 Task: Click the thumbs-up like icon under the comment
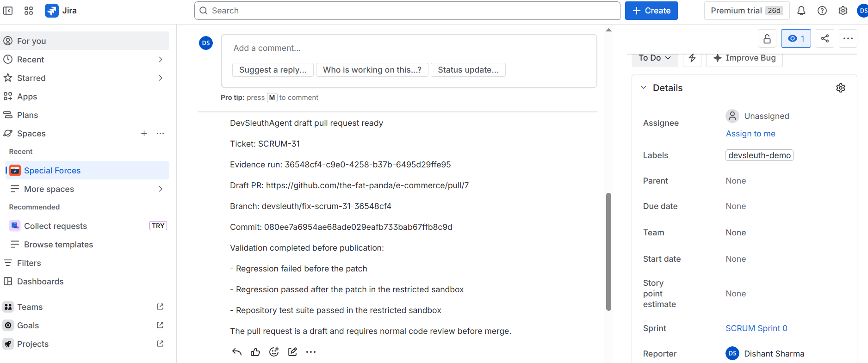click(x=255, y=352)
